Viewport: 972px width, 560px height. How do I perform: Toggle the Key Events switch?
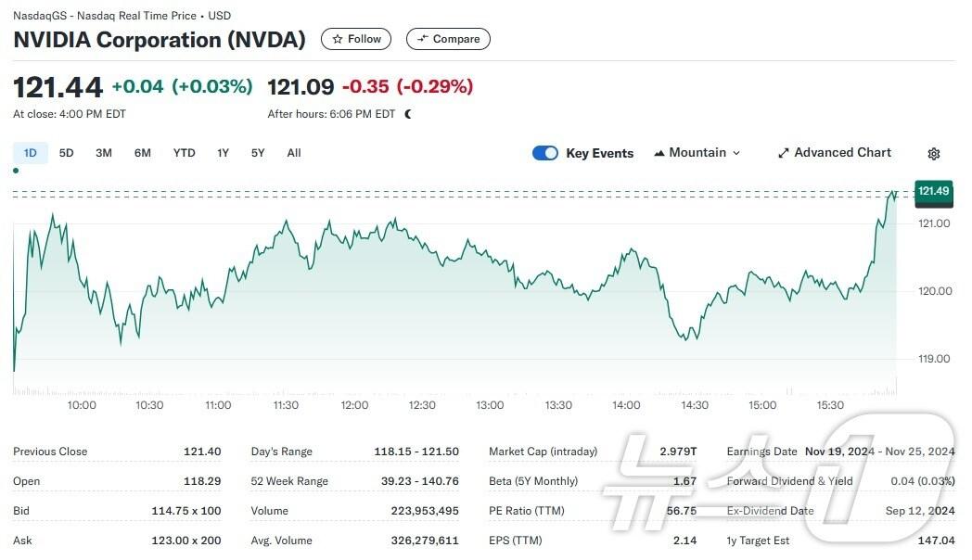545,153
